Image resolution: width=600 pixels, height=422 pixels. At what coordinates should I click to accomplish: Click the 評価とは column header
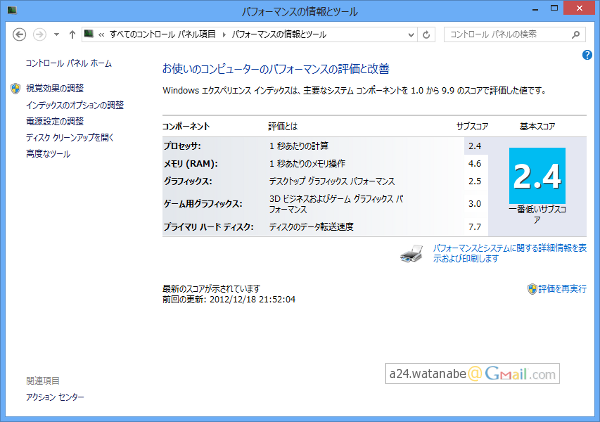[x=283, y=126]
